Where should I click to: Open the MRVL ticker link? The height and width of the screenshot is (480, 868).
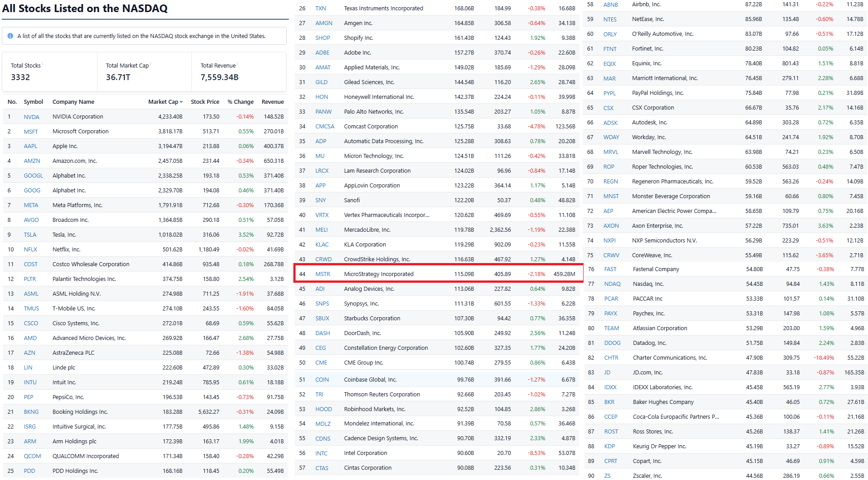coord(611,152)
